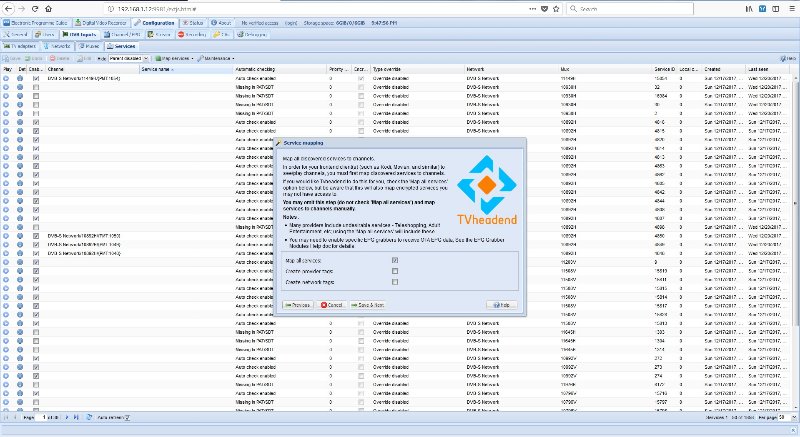The image size is (800, 437).
Task: Switch to the TV adapters sub-tab
Action: (x=19, y=46)
